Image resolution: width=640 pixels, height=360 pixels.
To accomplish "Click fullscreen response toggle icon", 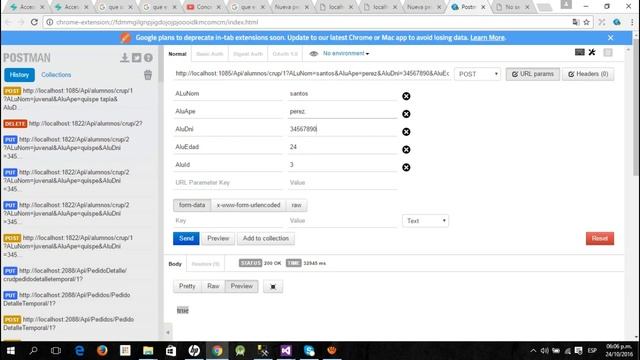I will [x=273, y=287].
